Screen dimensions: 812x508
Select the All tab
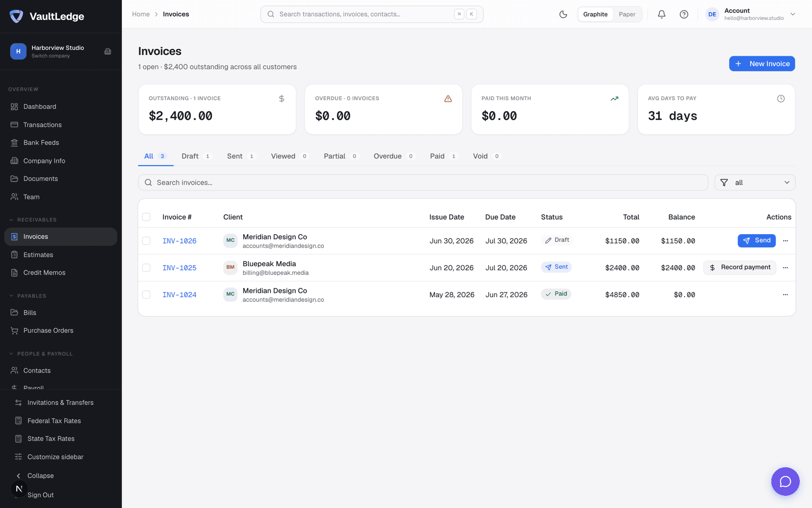point(155,156)
